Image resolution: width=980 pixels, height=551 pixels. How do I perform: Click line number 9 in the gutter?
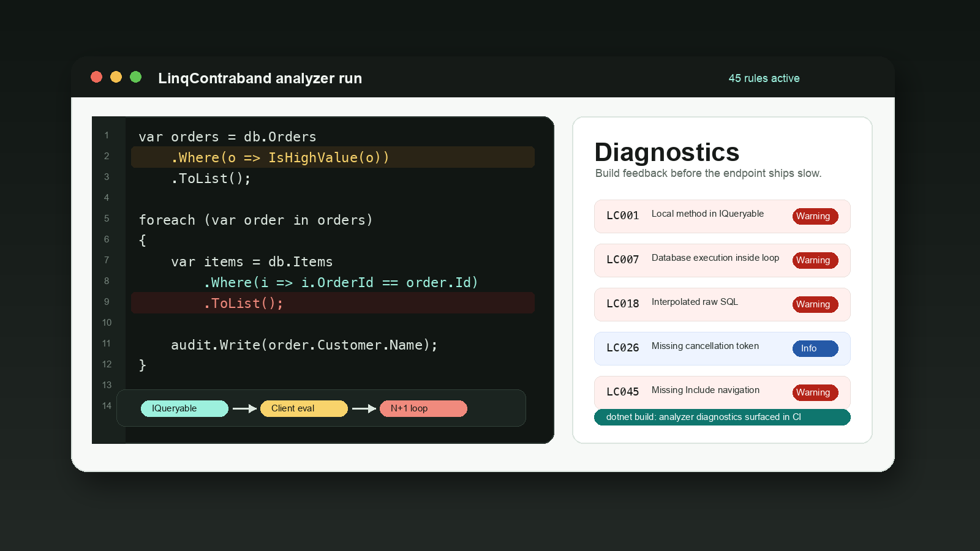[107, 302]
